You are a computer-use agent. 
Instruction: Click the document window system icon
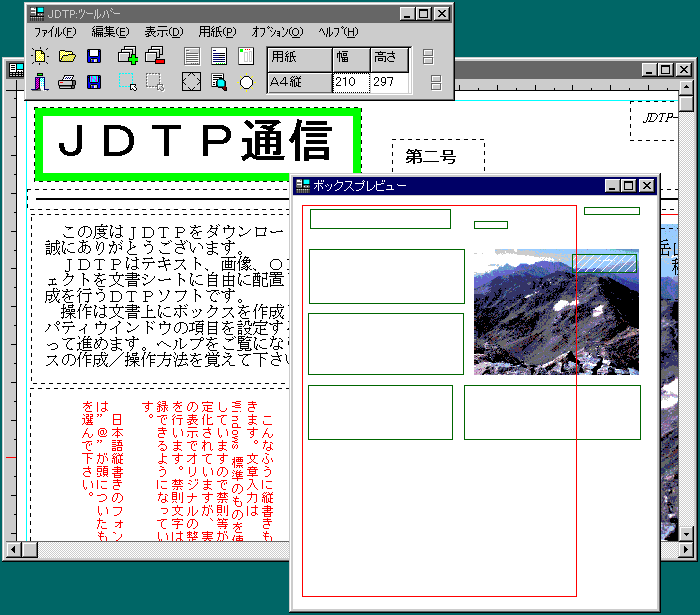[17, 70]
